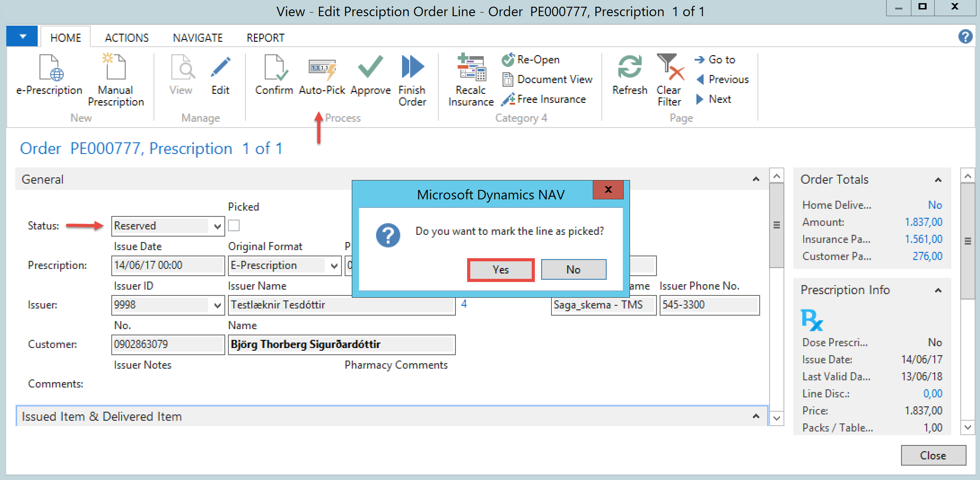Click the Last Valid Date value 13/06/18
Screen dimensions: 980x480
click(922, 377)
